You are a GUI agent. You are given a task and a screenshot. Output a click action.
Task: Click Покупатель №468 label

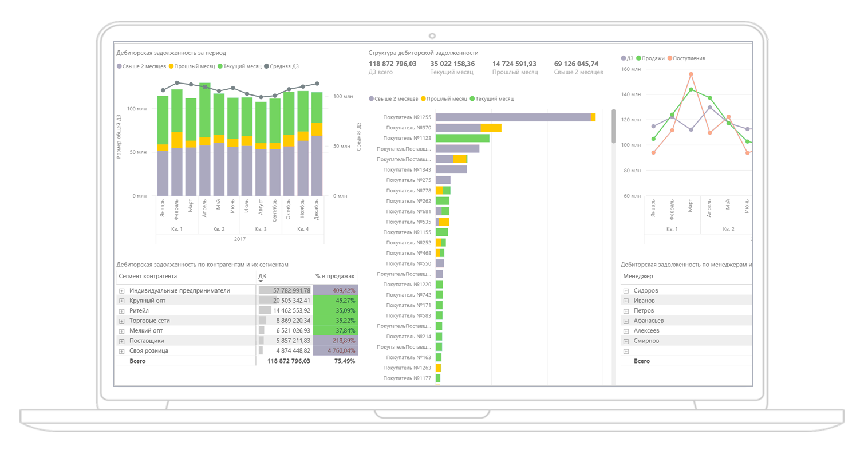(408, 253)
